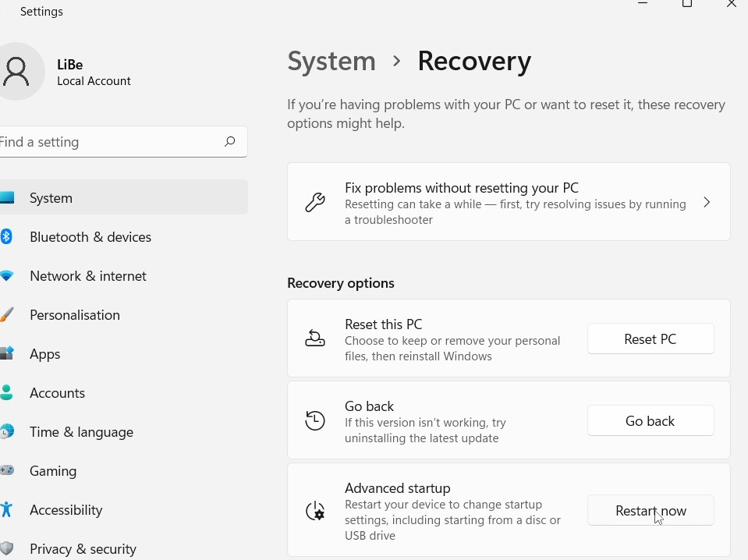
Task: Focus the Find a setting search box
Action: [109, 142]
